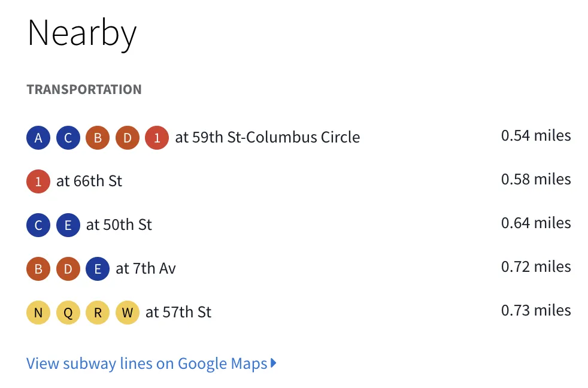Click the 0.54 miles distance label
The image size is (588, 388).
(536, 135)
